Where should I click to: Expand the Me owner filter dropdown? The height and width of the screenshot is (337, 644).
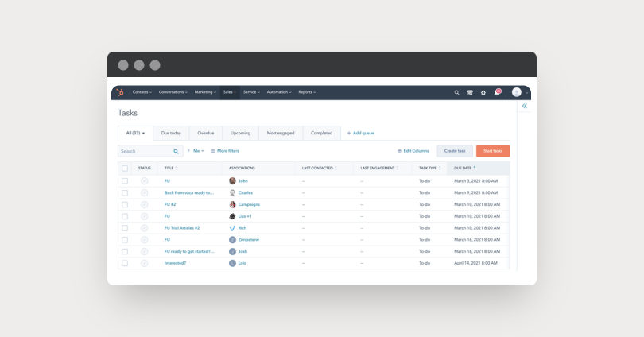tap(196, 151)
